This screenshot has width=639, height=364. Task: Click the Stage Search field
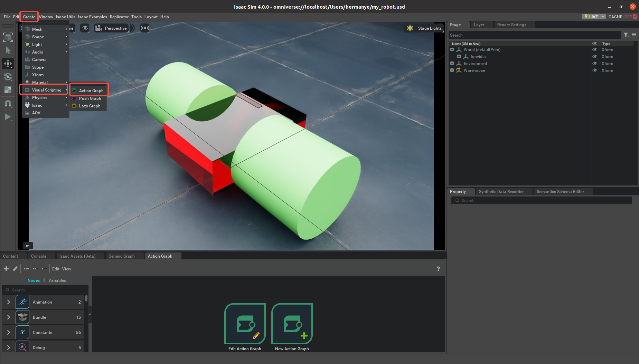point(535,35)
